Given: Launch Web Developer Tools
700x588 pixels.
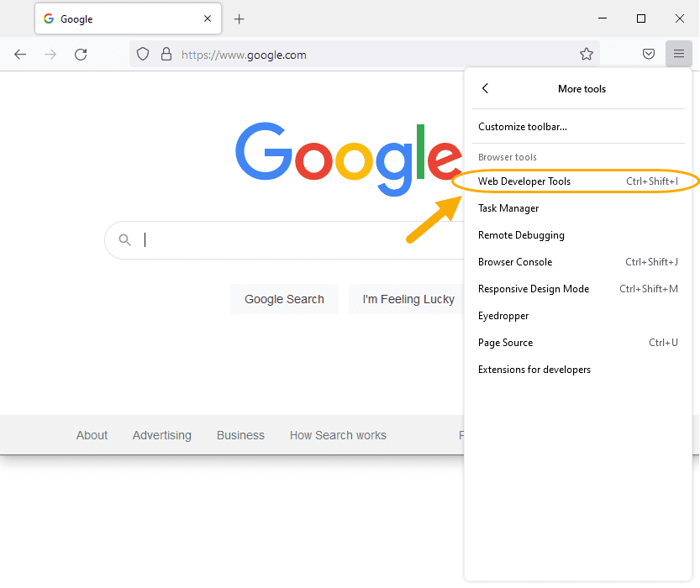Looking at the screenshot, I should click(577, 181).
